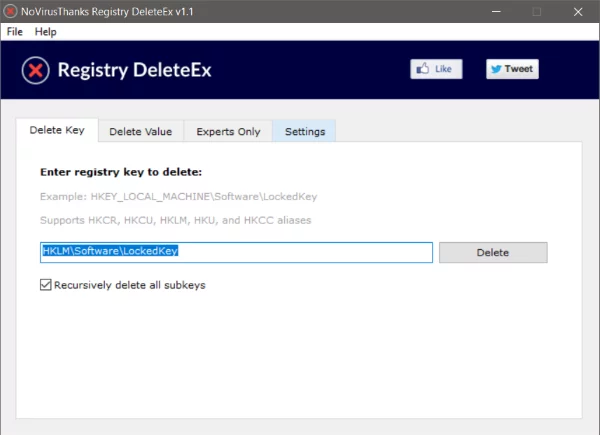
Task: Minimize the Registry DeleteEx window
Action: tap(496, 11)
